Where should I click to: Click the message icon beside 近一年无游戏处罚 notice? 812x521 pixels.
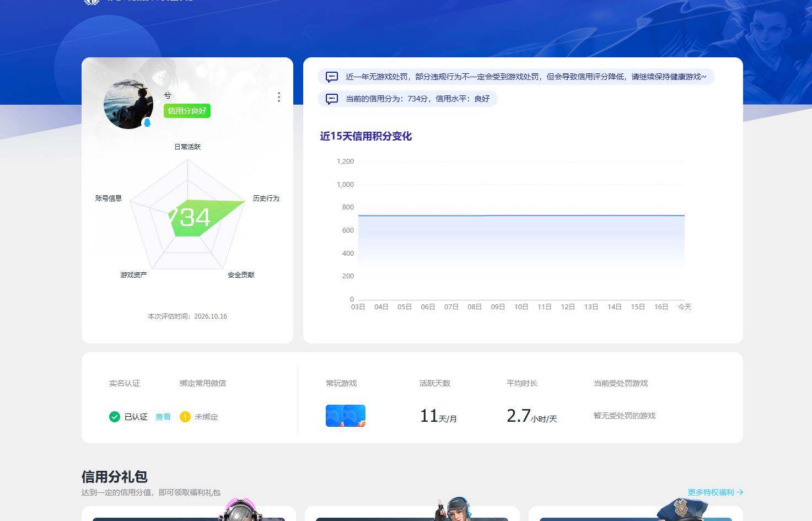[x=332, y=77]
